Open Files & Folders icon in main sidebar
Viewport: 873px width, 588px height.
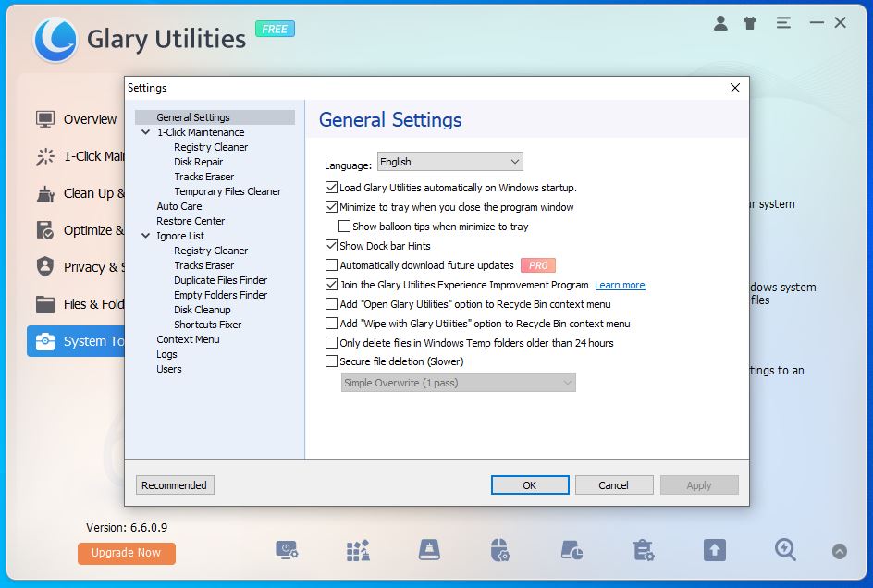[45, 304]
